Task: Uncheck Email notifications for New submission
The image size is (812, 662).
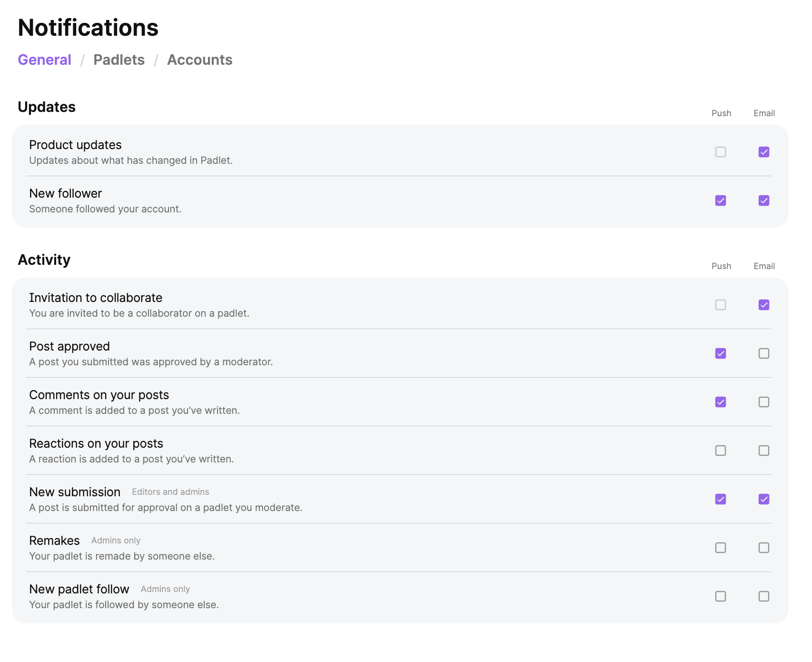Action: [764, 499]
